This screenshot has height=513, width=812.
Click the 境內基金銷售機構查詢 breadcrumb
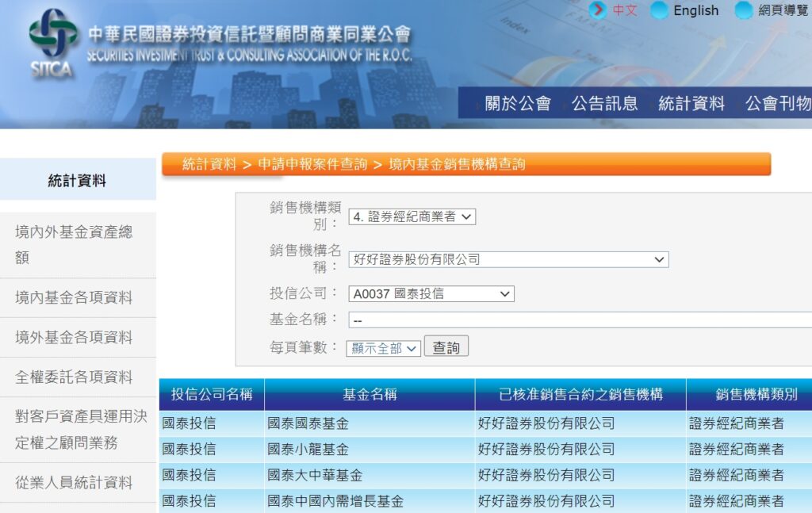457,165
